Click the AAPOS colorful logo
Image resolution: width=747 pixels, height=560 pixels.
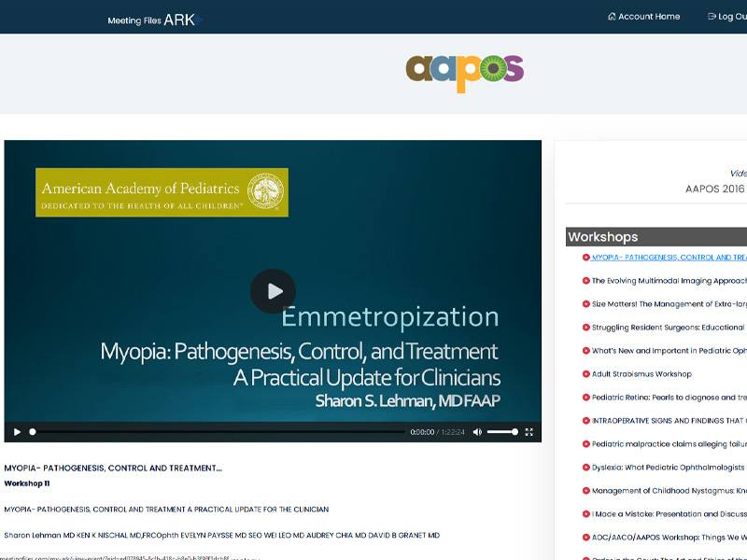[464, 73]
